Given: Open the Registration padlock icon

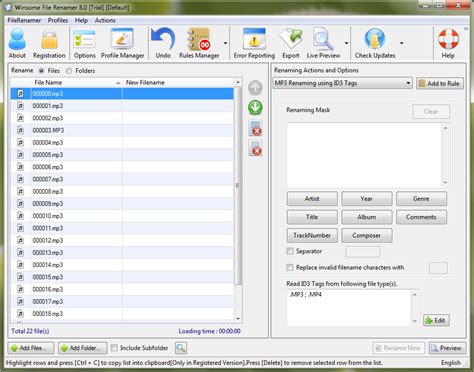Looking at the screenshot, I should (49, 43).
